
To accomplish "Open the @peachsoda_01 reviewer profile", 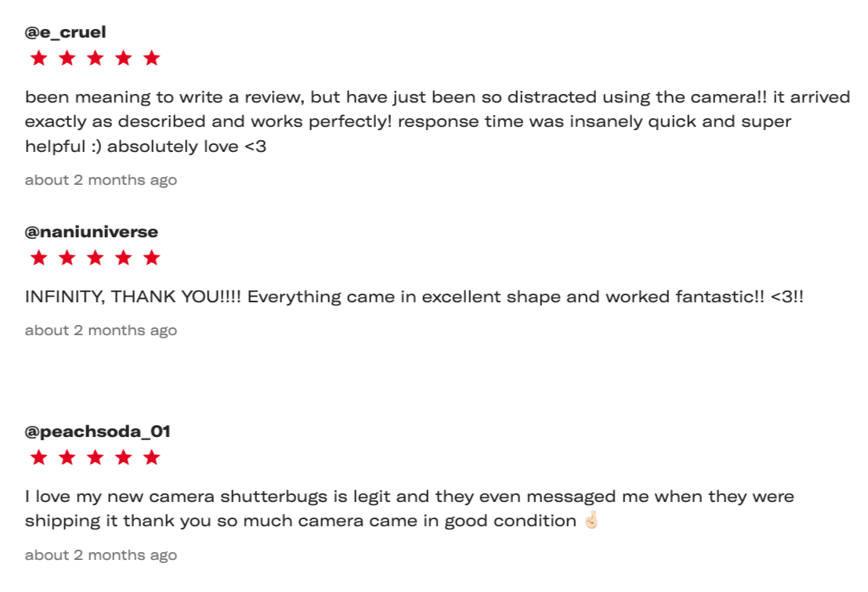I will (97, 431).
